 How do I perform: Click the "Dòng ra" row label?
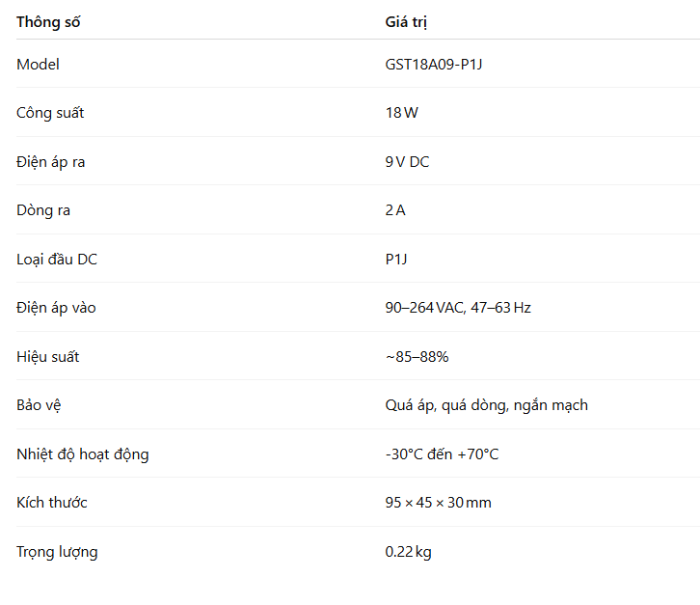(x=43, y=210)
